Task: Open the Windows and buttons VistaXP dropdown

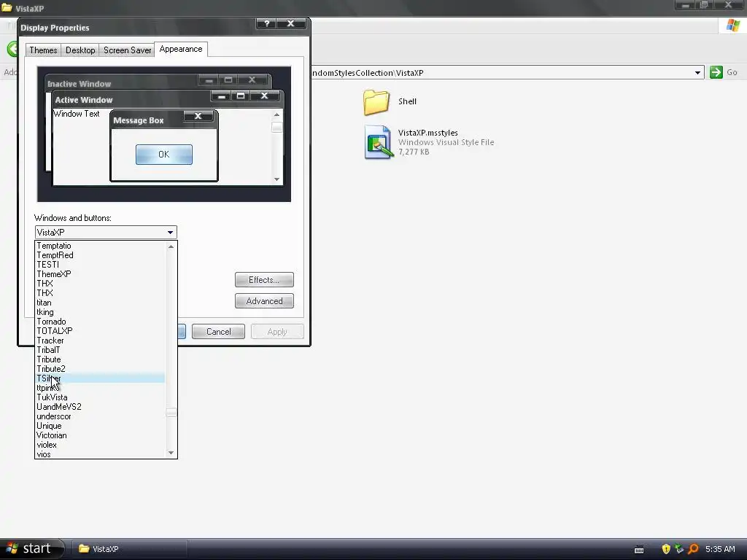Action: click(x=106, y=233)
